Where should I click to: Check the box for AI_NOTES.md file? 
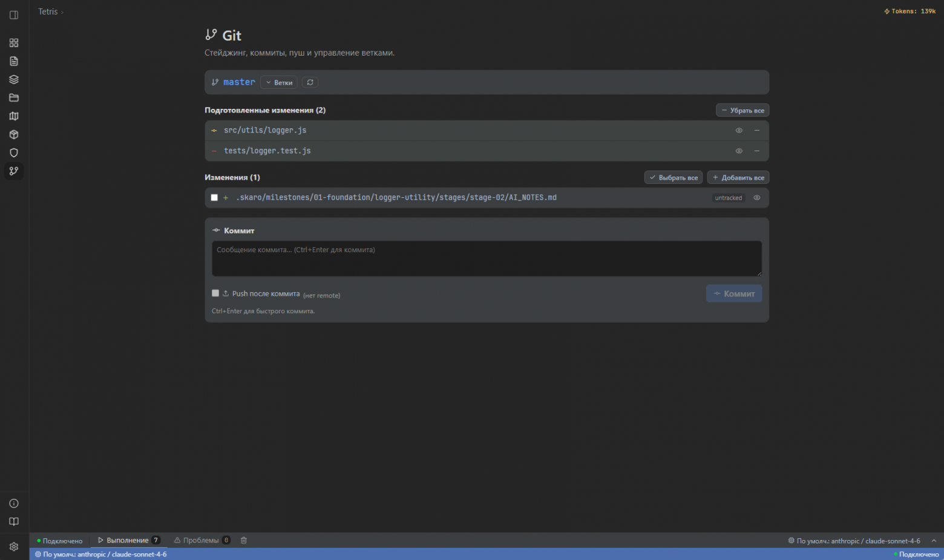click(x=214, y=198)
